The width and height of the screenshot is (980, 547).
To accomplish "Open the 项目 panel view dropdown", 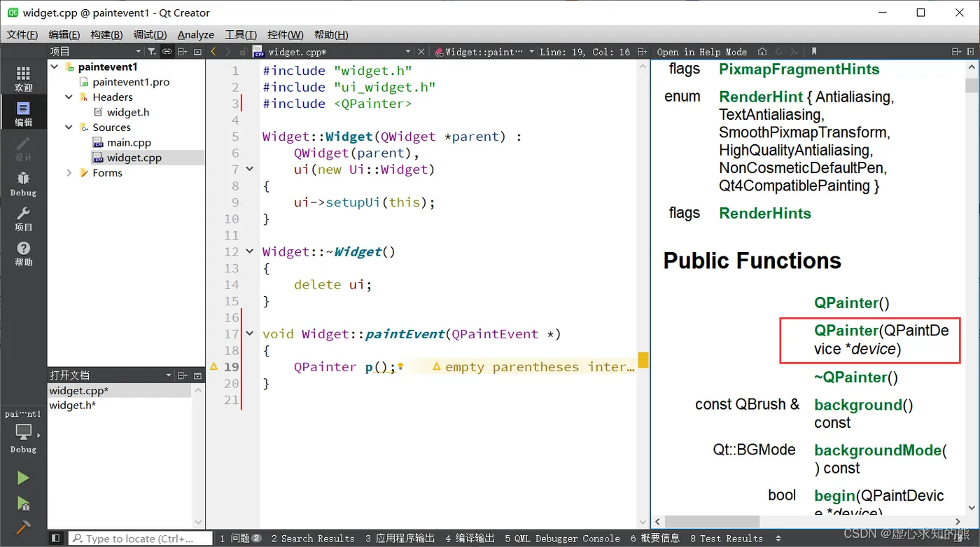I will pos(138,52).
